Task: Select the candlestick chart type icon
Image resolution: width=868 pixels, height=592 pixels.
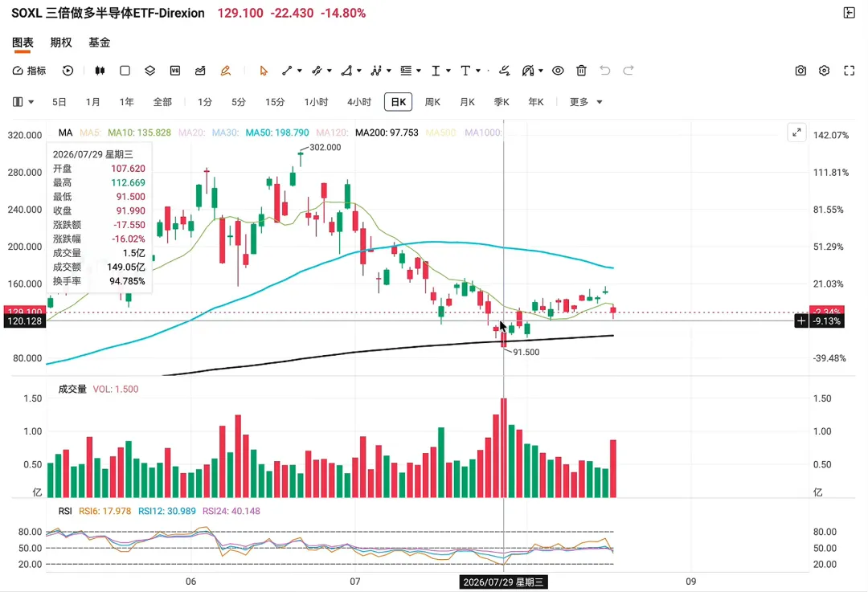Action: (100, 70)
